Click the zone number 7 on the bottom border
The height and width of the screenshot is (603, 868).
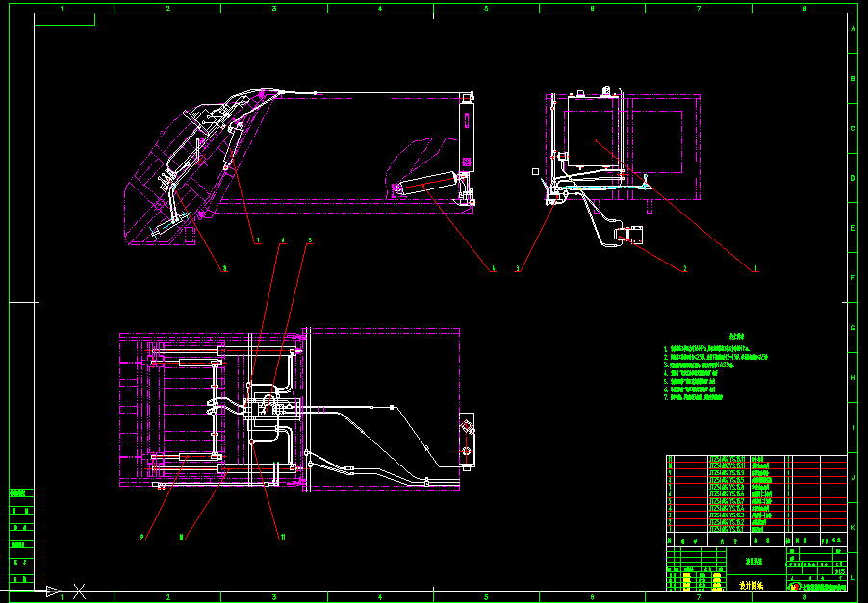(x=699, y=596)
